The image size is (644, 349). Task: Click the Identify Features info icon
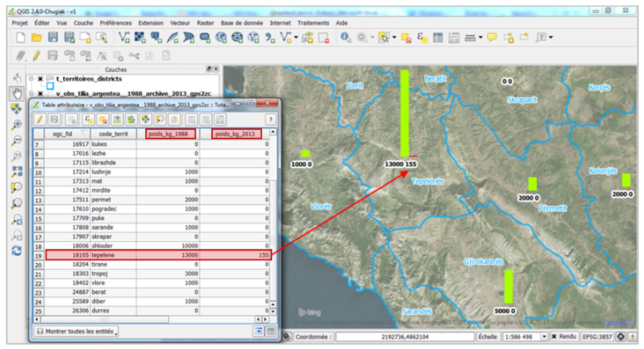click(345, 37)
